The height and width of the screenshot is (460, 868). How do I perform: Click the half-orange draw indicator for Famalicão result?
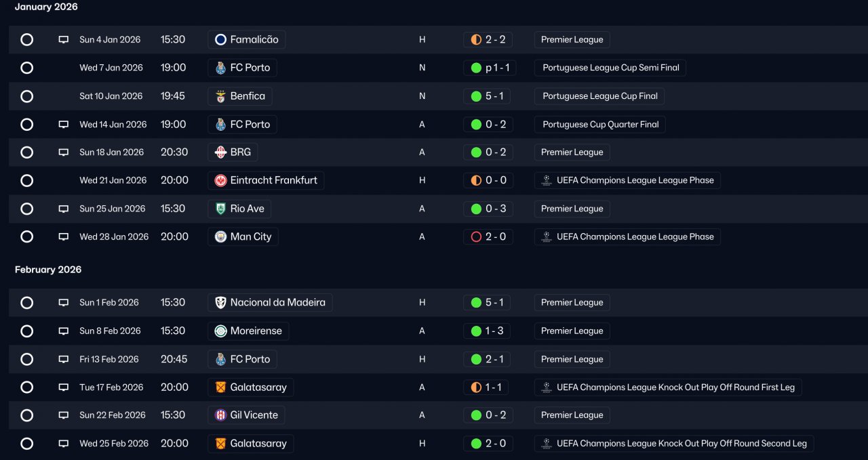(476, 40)
